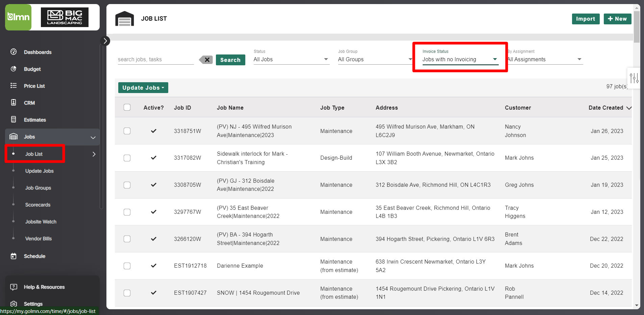Image resolution: width=644 pixels, height=315 pixels.
Task: Click active checkmark for job 3297767W
Action: [154, 212]
